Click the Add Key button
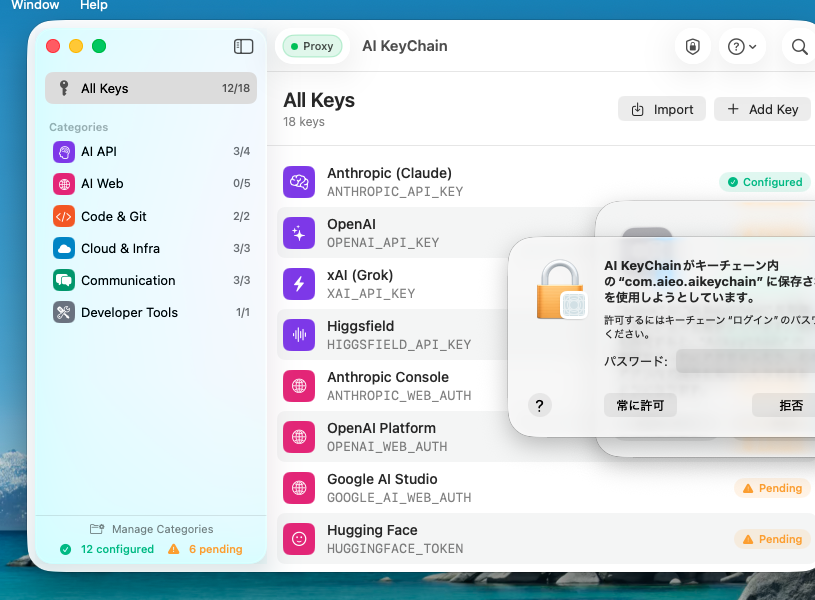 (x=762, y=109)
